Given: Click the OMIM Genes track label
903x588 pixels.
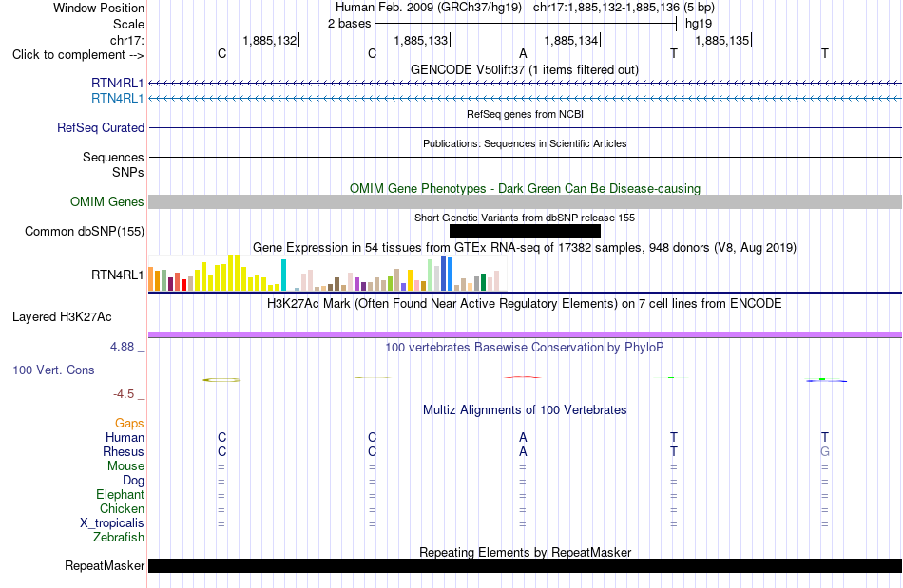Looking at the screenshot, I should tap(107, 202).
